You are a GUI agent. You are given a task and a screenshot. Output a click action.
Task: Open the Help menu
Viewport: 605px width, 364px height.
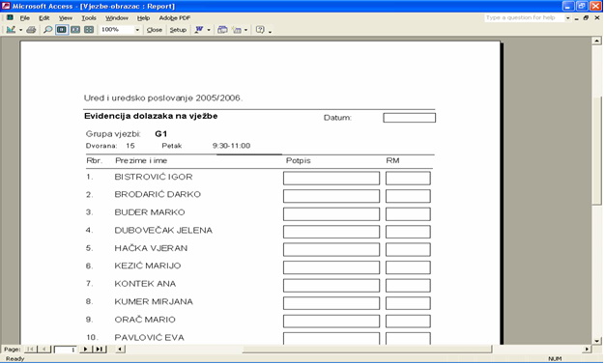pos(143,18)
